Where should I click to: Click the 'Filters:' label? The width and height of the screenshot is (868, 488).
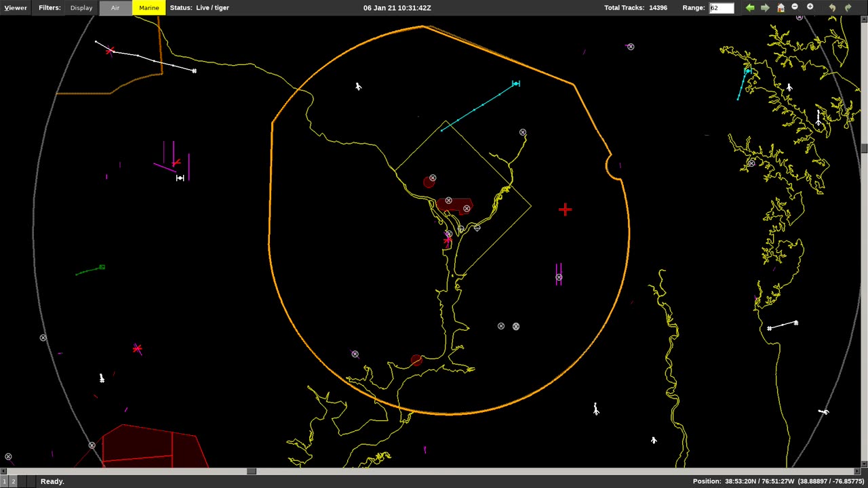[50, 8]
